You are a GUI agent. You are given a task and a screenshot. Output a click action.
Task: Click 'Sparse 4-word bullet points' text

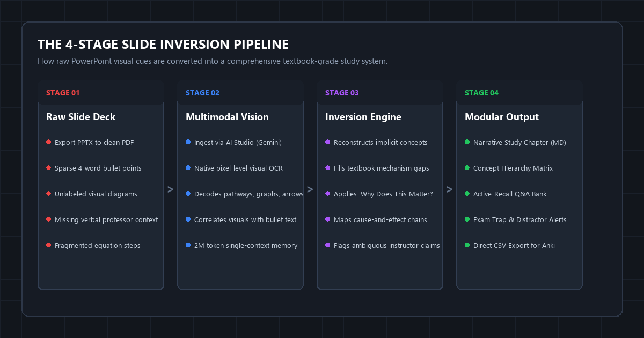point(98,168)
